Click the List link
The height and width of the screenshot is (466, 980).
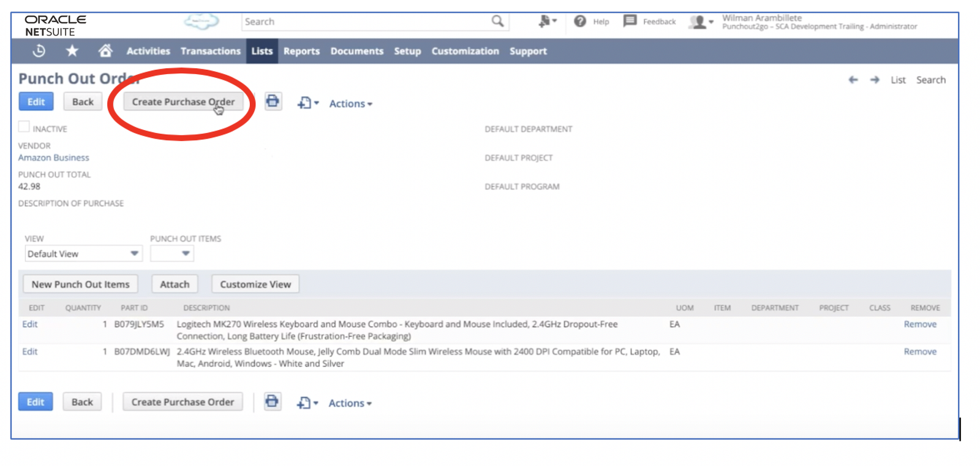tap(898, 80)
